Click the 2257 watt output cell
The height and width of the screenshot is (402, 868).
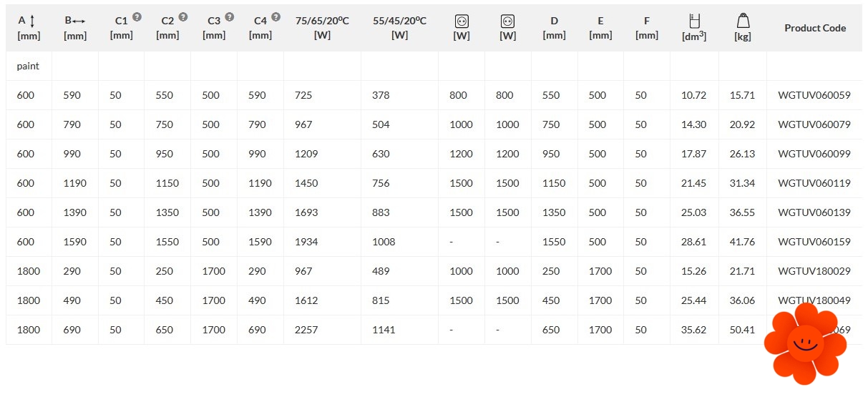coord(306,330)
